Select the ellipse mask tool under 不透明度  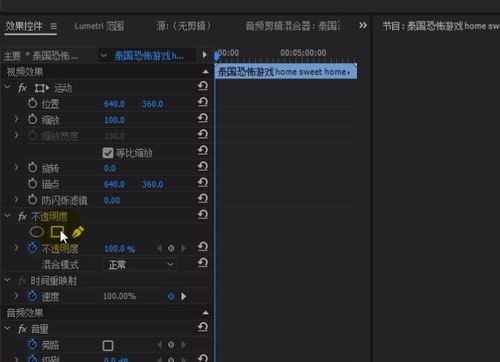click(x=37, y=232)
